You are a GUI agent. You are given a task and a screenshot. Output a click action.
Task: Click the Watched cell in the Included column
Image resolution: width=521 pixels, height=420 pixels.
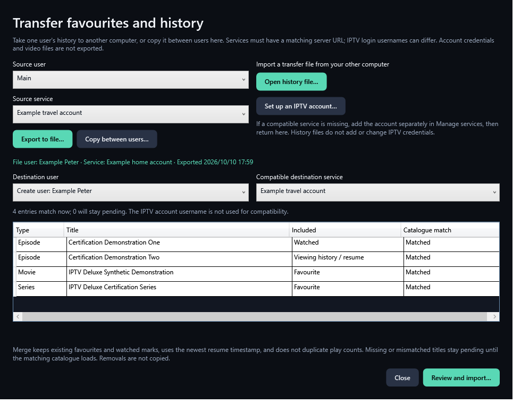tap(348, 244)
